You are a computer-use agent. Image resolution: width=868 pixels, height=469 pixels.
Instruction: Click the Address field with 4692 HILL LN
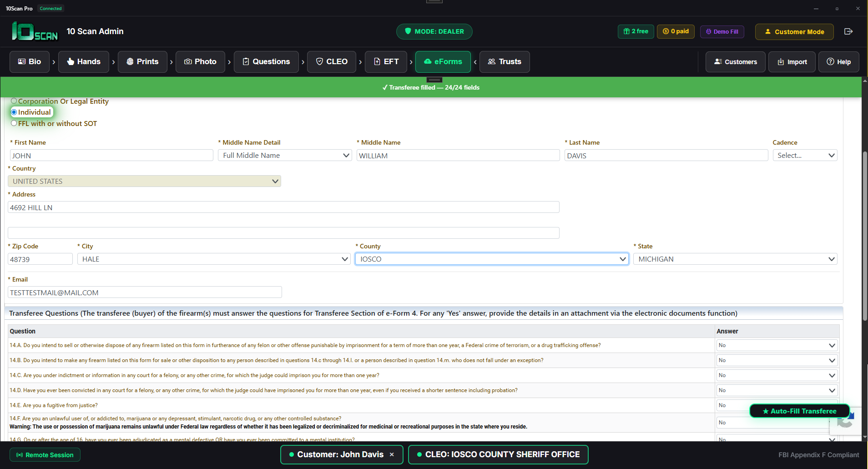tap(283, 207)
